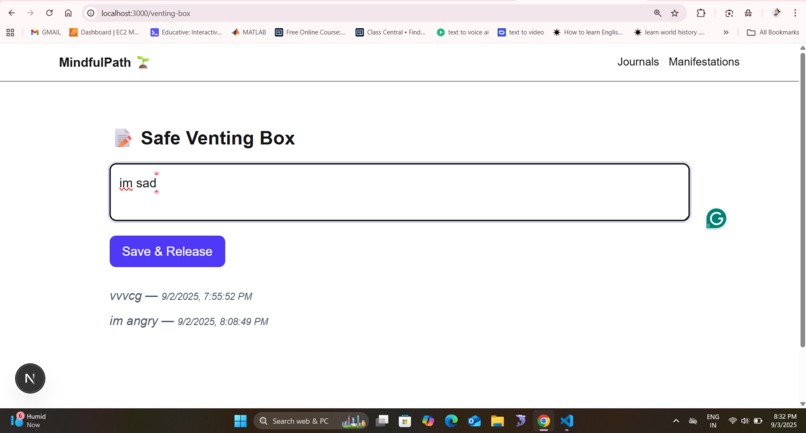Click the browser forward arrow
The width and height of the screenshot is (806, 433).
pyautogui.click(x=30, y=13)
